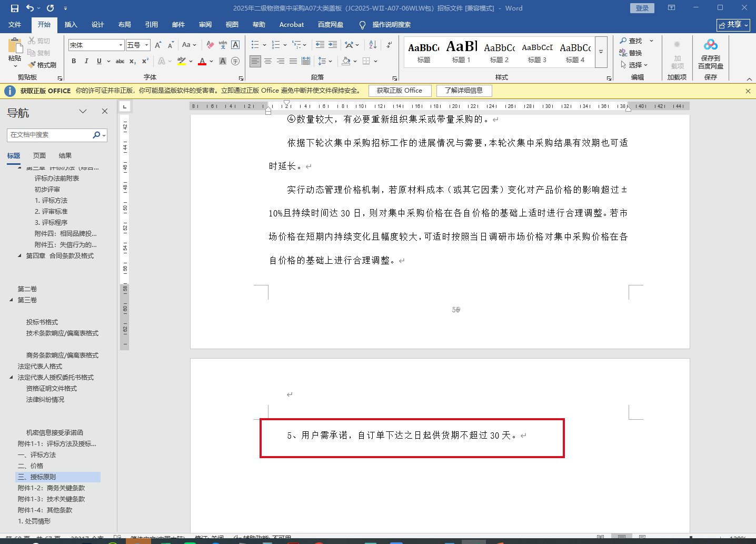Collapse 第四章 合同条款及格式 heading in navigation
This screenshot has height=544, width=756.
(20, 256)
